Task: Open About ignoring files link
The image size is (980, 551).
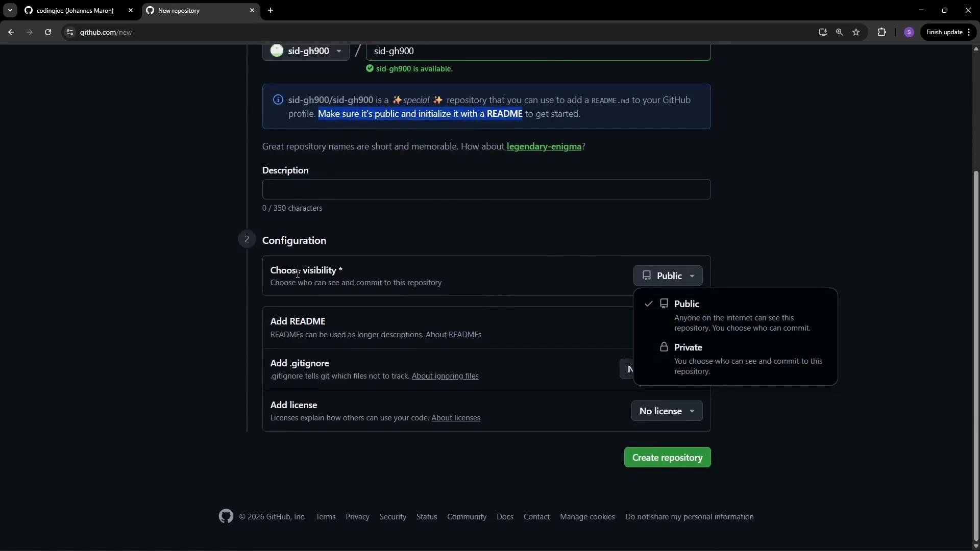Action: (x=445, y=376)
